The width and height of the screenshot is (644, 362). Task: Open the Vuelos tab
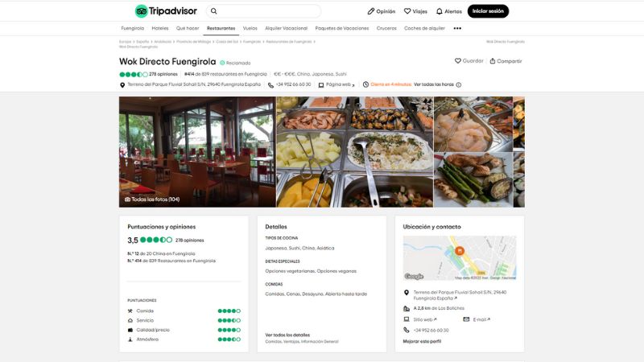250,28
